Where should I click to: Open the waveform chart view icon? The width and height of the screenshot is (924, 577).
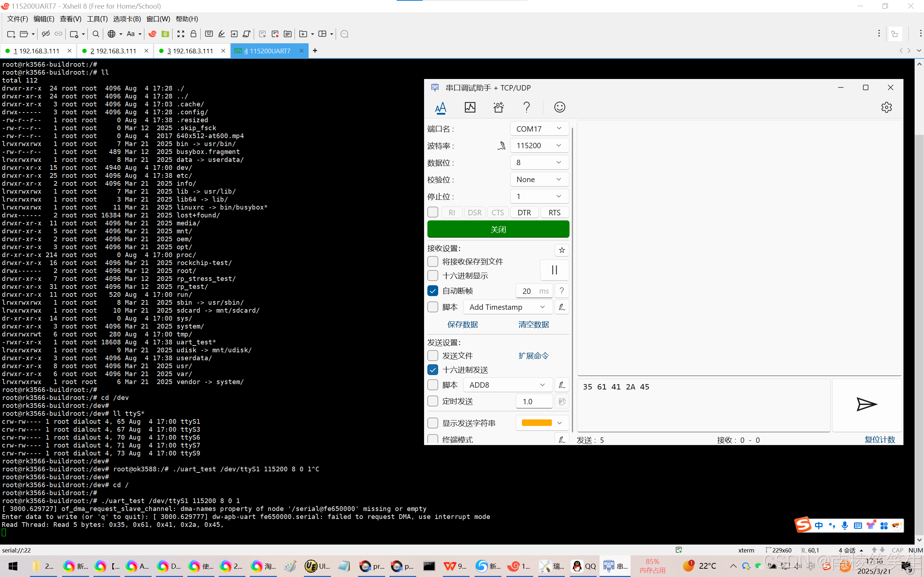(470, 107)
